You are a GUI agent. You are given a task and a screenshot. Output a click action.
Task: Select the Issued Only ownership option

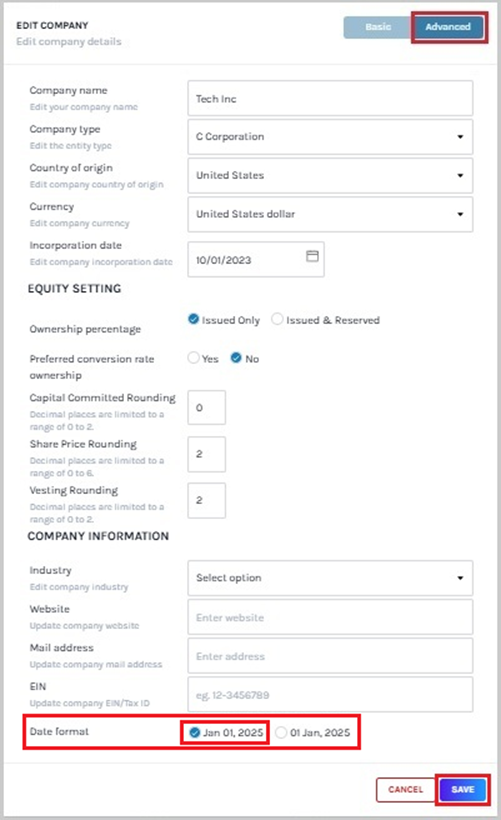[193, 319]
